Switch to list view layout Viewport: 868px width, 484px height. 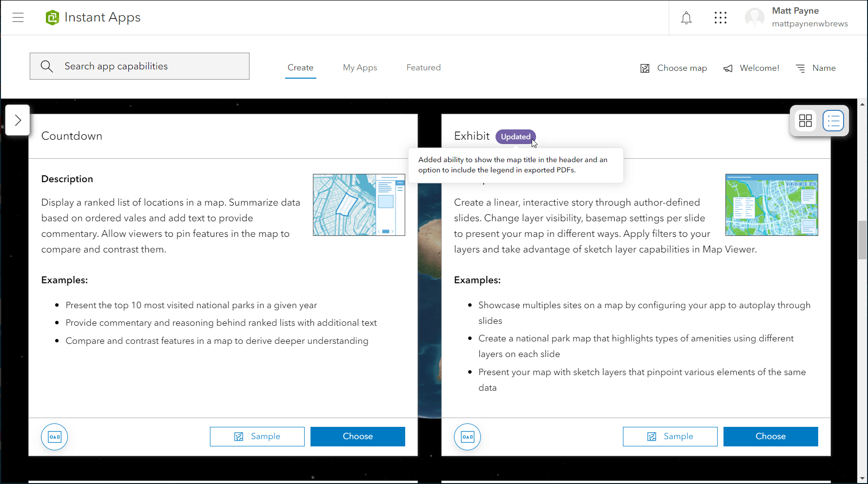(x=833, y=121)
